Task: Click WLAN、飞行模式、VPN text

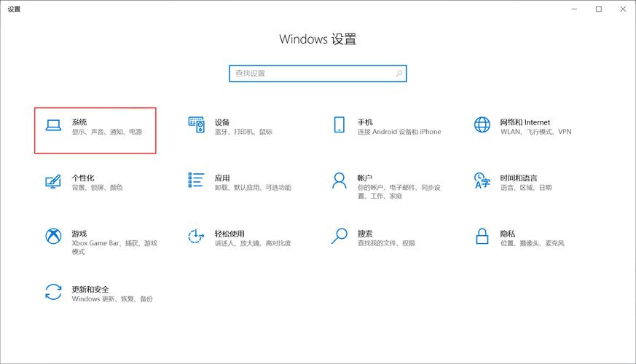Action: pos(535,132)
